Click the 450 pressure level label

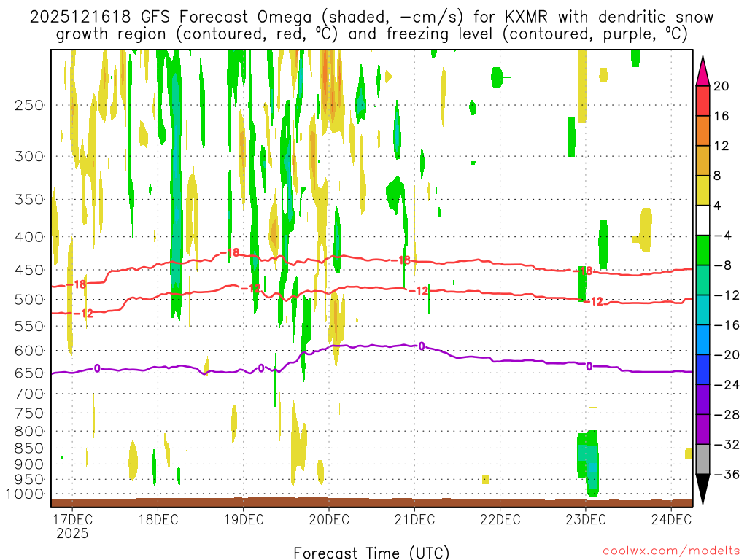pyautogui.click(x=29, y=270)
